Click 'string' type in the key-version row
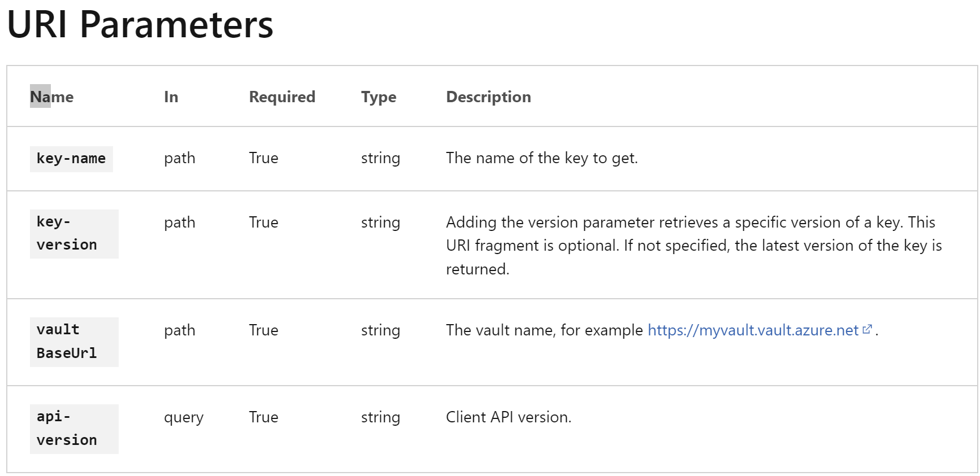The height and width of the screenshot is (476, 980). click(x=380, y=223)
